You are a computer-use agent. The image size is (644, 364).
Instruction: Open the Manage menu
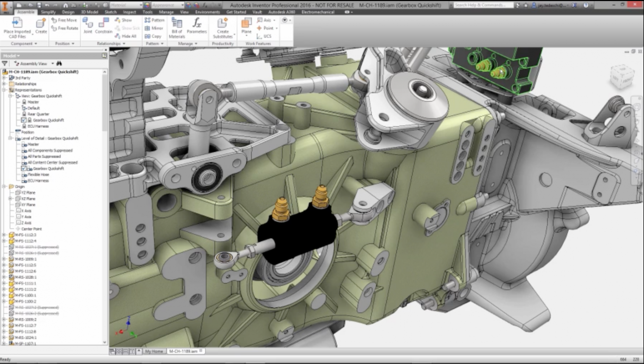(x=166, y=12)
